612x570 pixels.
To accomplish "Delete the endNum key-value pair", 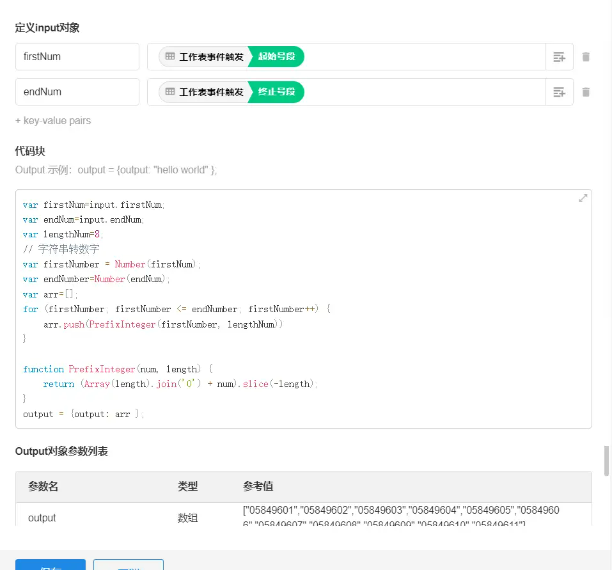I will pyautogui.click(x=586, y=92).
